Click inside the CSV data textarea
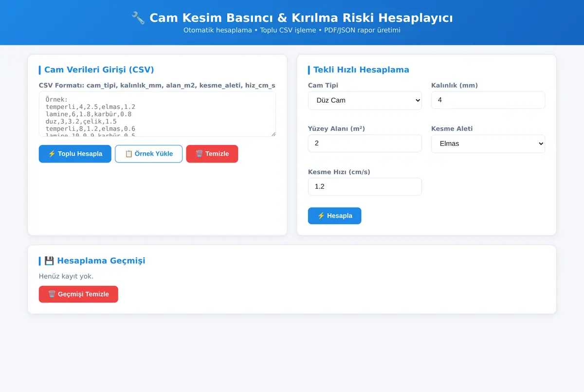Screen dimensions: 584x392 (x=157, y=114)
